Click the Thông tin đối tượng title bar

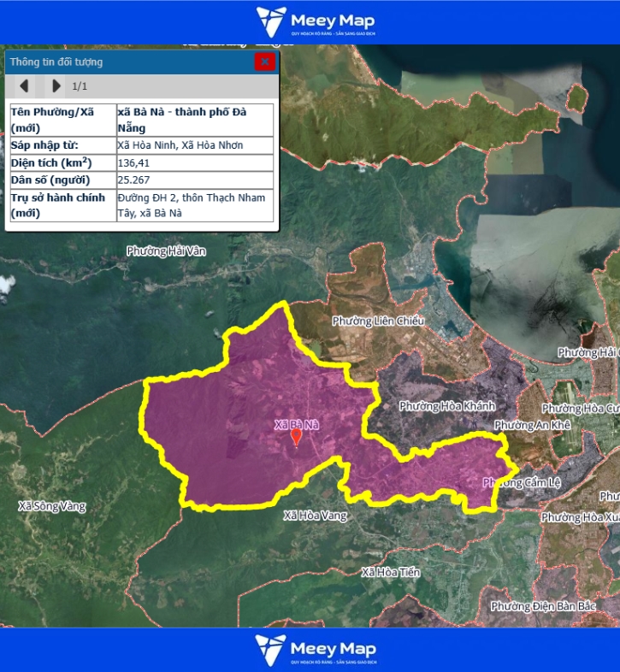click(128, 62)
